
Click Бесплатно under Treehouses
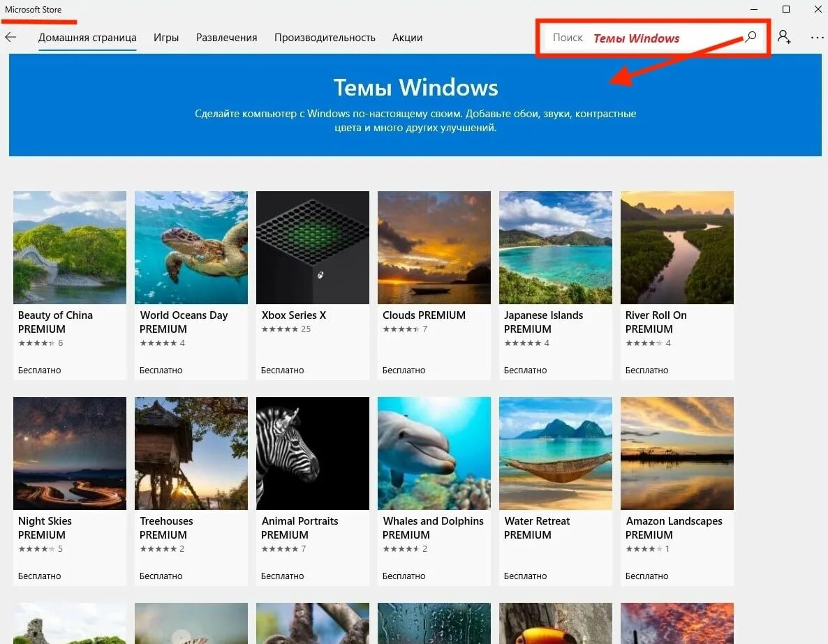(161, 576)
